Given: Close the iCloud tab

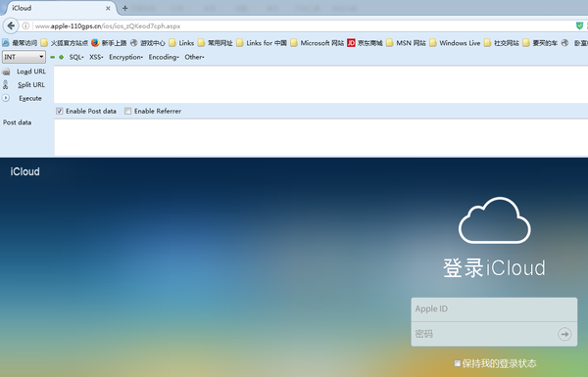Looking at the screenshot, I should [x=108, y=8].
